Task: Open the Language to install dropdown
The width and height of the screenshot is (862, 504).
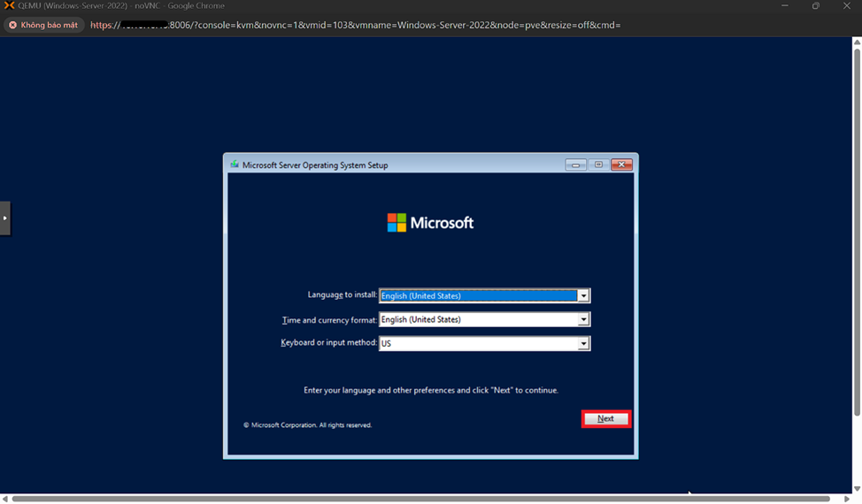Action: [583, 296]
